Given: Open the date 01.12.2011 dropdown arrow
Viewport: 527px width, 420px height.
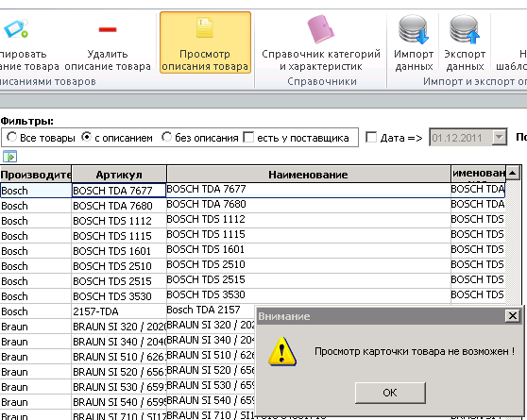Looking at the screenshot, I should point(499,137).
